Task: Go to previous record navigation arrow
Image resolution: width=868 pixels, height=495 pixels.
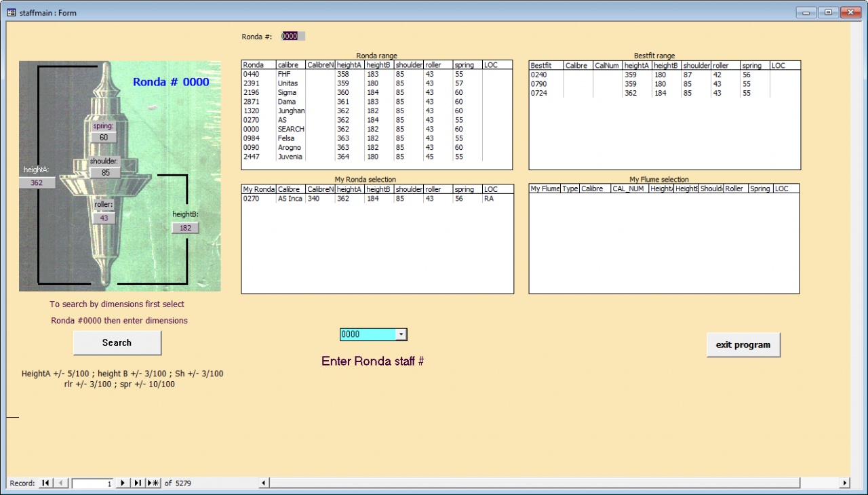Action: (60, 483)
